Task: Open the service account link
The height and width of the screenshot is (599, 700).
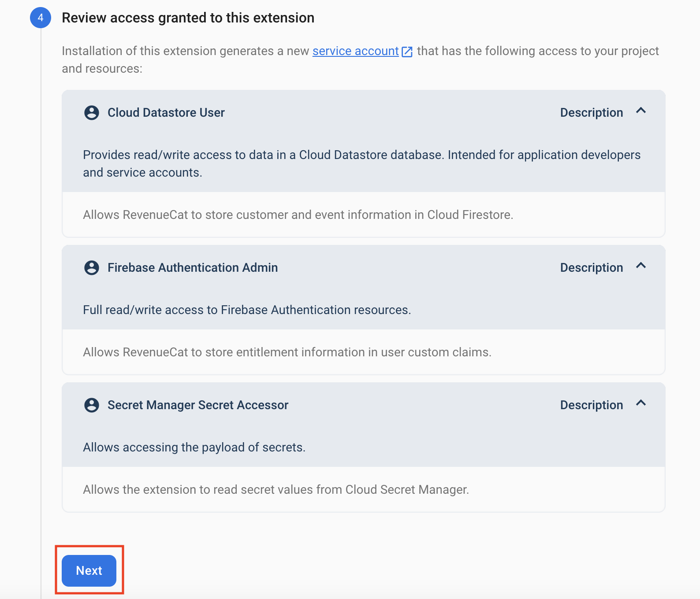Action: click(355, 51)
